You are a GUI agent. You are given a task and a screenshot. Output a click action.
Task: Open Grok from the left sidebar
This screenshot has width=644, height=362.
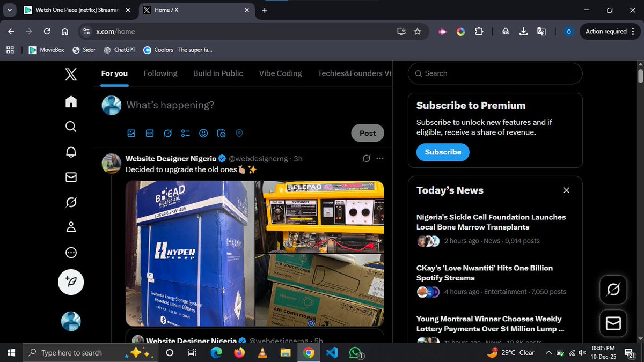click(x=71, y=202)
